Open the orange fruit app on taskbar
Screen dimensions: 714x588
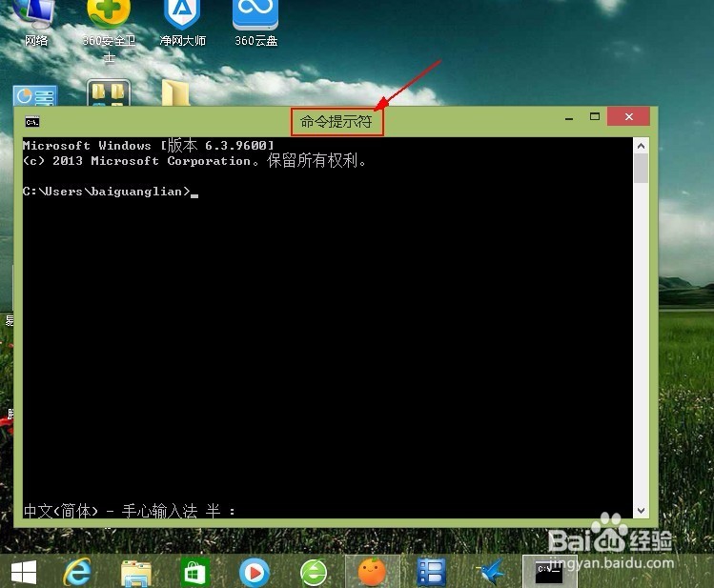[372, 572]
